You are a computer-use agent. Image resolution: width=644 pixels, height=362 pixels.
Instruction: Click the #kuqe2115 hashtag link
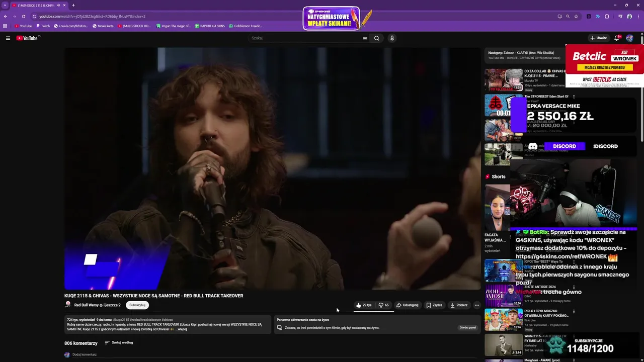tap(121, 320)
